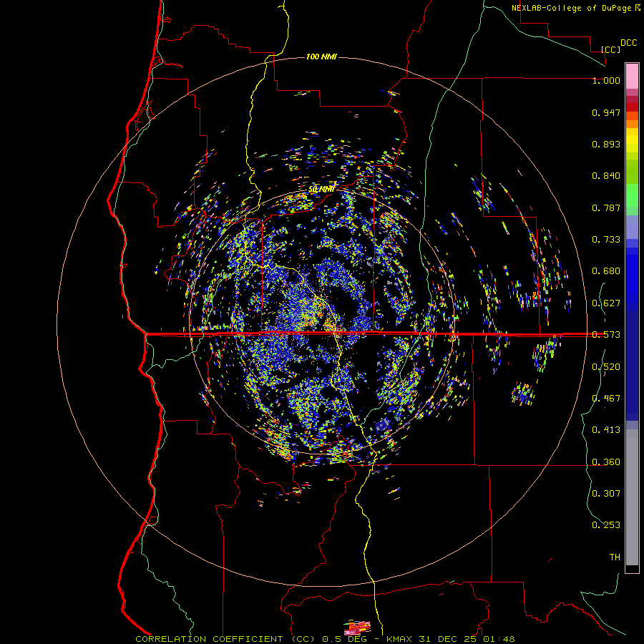Click the 0.413 legend value
This screenshot has height=644, width=644.
[606, 430]
